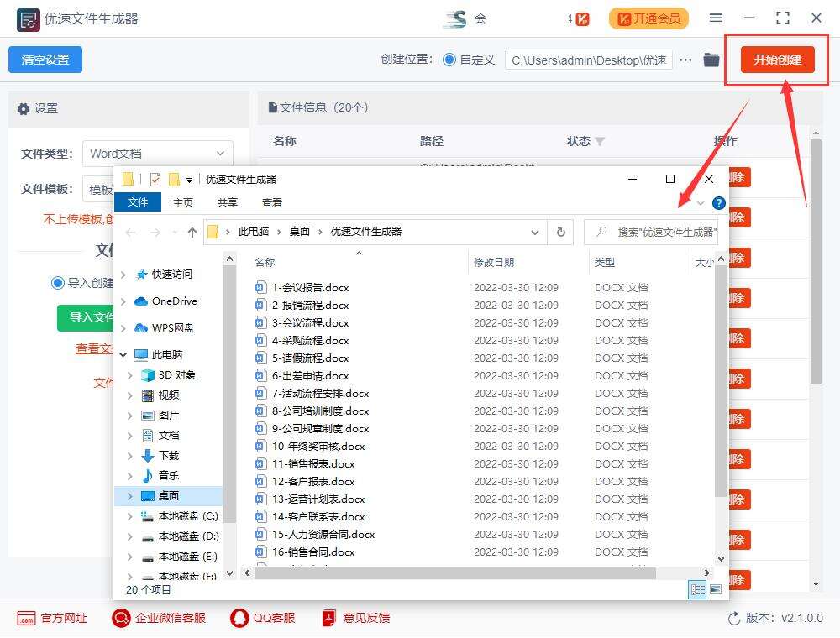Click the green 导入文件 button
840x638 pixels.
pyautogui.click(x=86, y=317)
